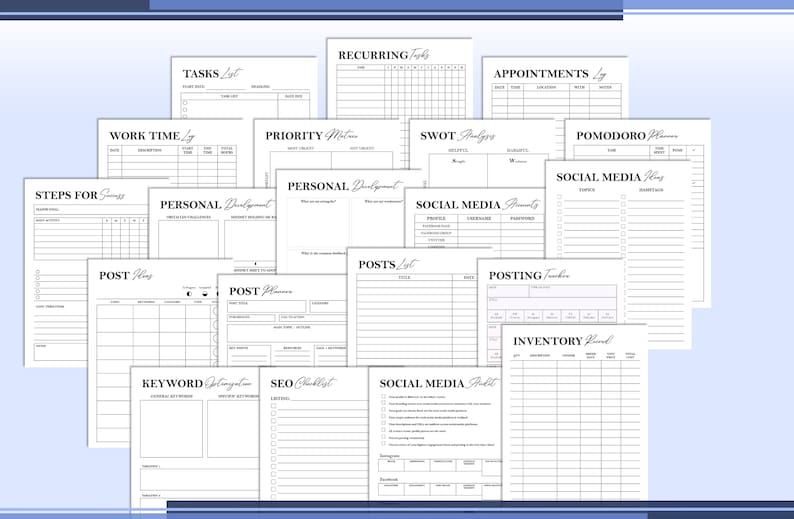Click the GENERAL KEYWORDS label on Keyword Optimization
This screenshot has width=794, height=519.
tap(172, 396)
